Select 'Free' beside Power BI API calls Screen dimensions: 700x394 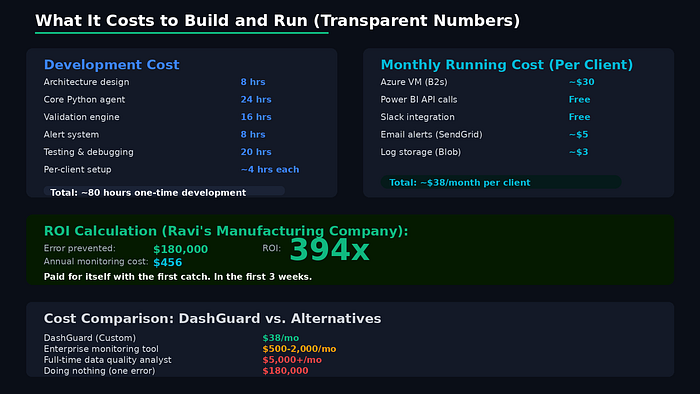coord(579,100)
